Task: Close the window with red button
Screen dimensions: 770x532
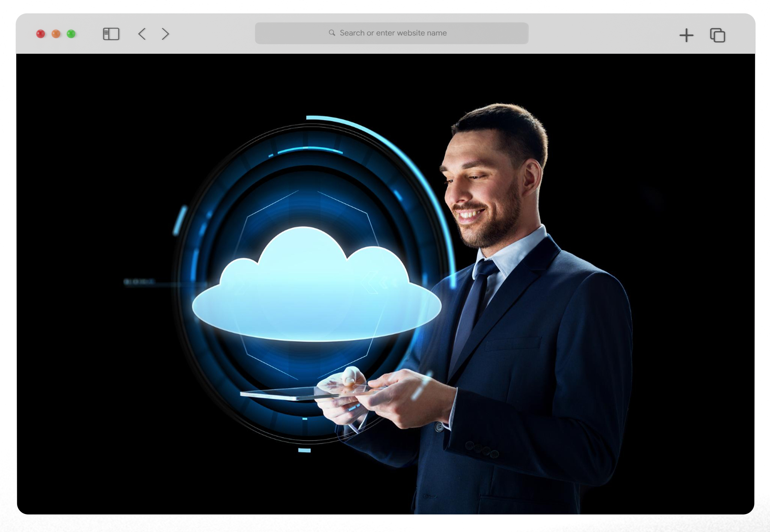Action: point(41,34)
